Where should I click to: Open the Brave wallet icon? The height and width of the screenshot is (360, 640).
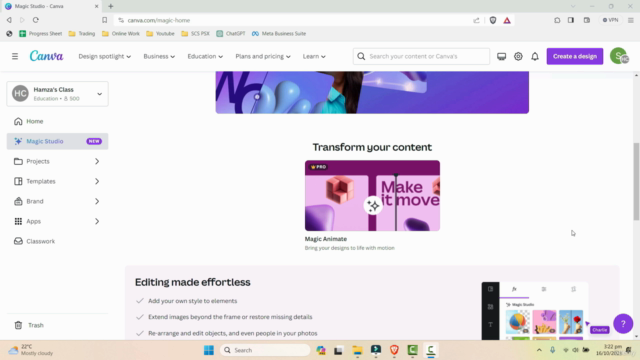[587, 20]
